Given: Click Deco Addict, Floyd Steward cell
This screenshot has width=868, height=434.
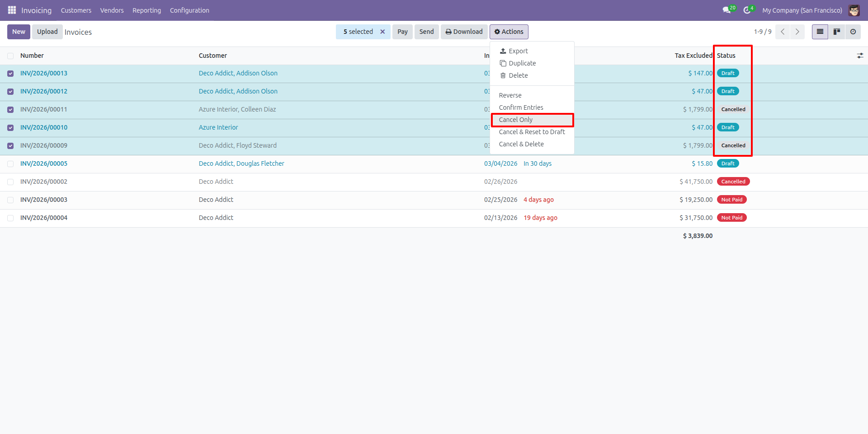Looking at the screenshot, I should click(238, 145).
